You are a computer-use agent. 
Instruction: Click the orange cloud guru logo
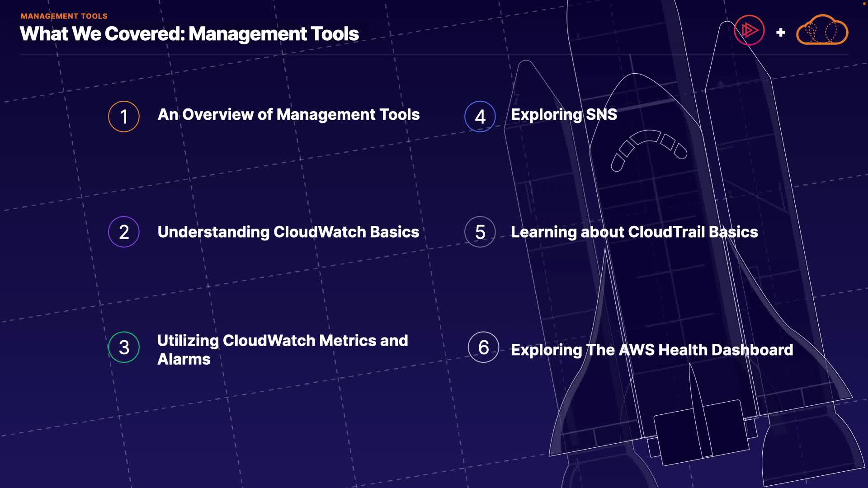pos(821,31)
